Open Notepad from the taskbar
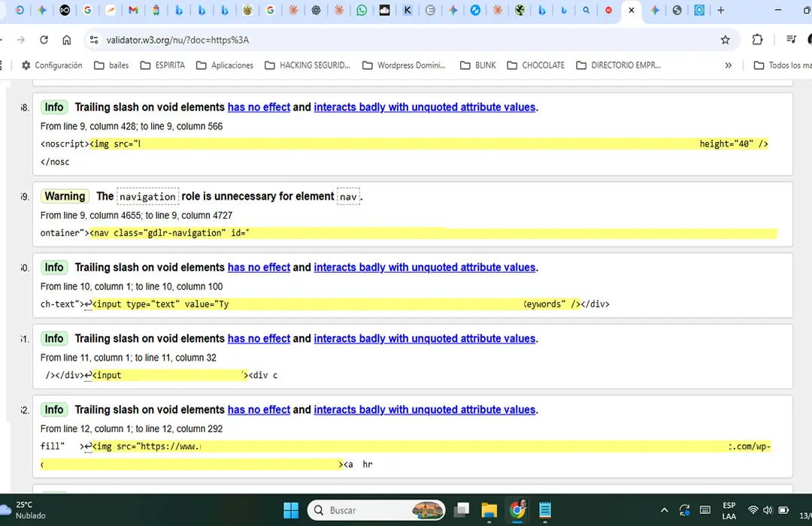Image resolution: width=812 pixels, height=526 pixels. [x=545, y=510]
